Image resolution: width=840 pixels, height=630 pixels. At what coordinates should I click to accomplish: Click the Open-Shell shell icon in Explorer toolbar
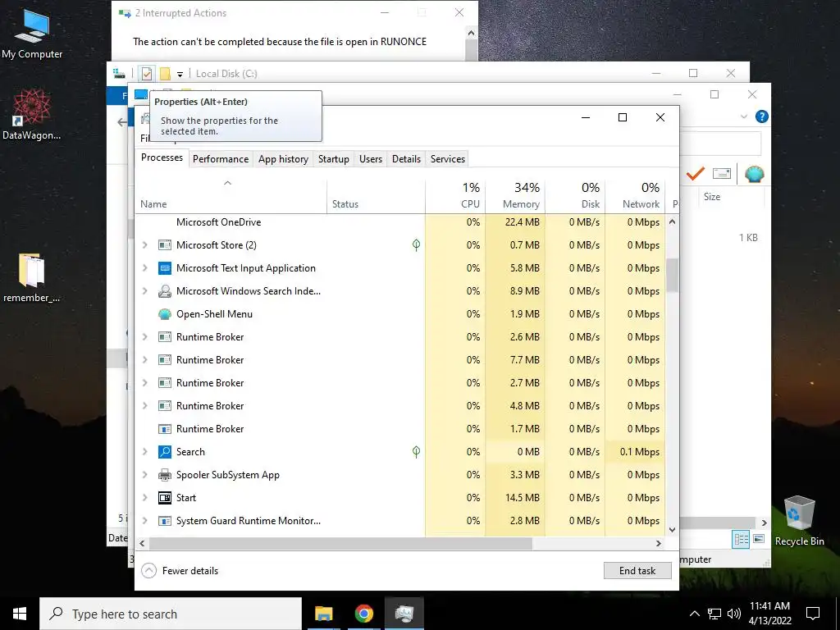click(755, 174)
